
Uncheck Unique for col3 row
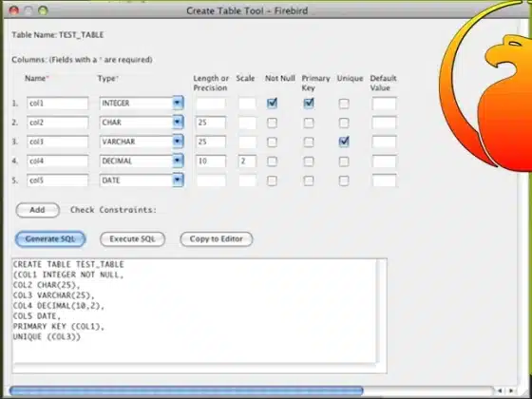pyautogui.click(x=344, y=142)
